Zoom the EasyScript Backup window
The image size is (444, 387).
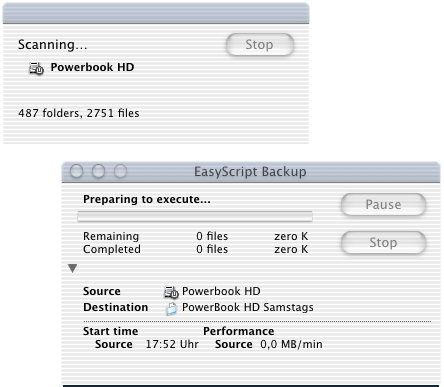(x=120, y=171)
